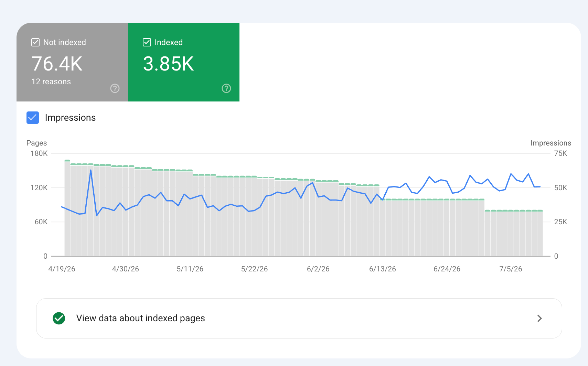Click the Impressions right axis title
Screen dimensions: 588x366
click(x=550, y=143)
